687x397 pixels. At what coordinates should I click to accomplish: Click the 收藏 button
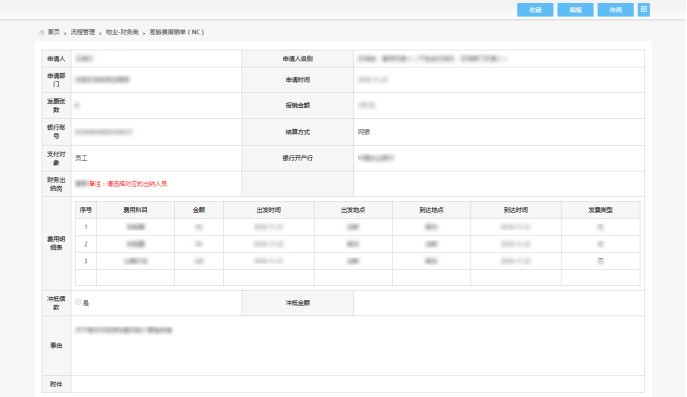[x=535, y=10]
